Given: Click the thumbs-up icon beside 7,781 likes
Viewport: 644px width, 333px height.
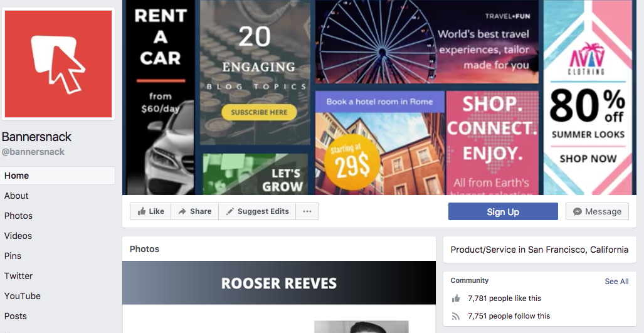Looking at the screenshot, I should click(x=456, y=299).
